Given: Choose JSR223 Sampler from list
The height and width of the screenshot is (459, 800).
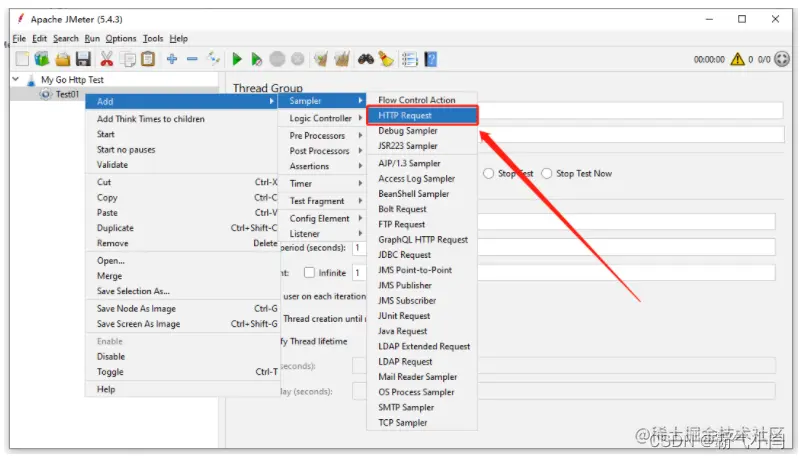Looking at the screenshot, I should tap(422, 146).
